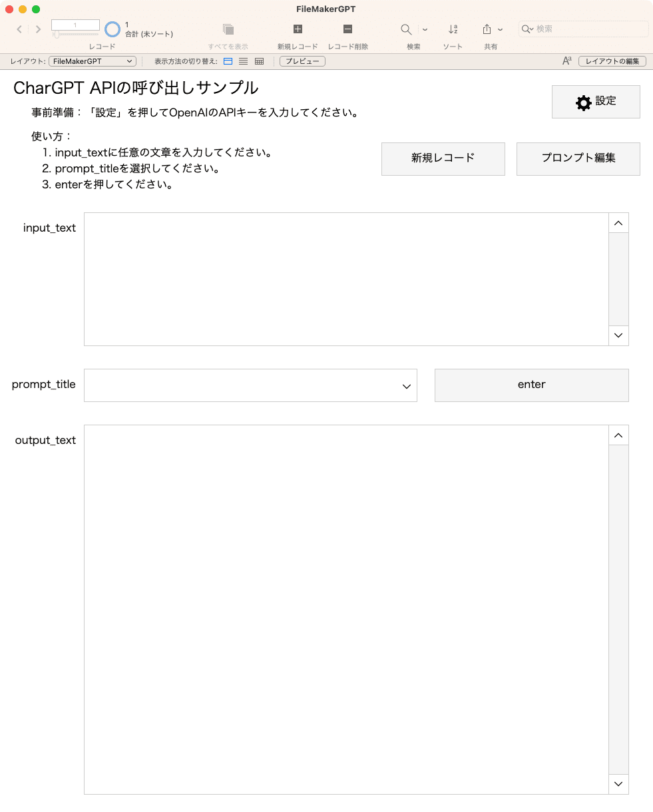
Task: Click input_text scrollbar up arrow
Action: [x=618, y=223]
